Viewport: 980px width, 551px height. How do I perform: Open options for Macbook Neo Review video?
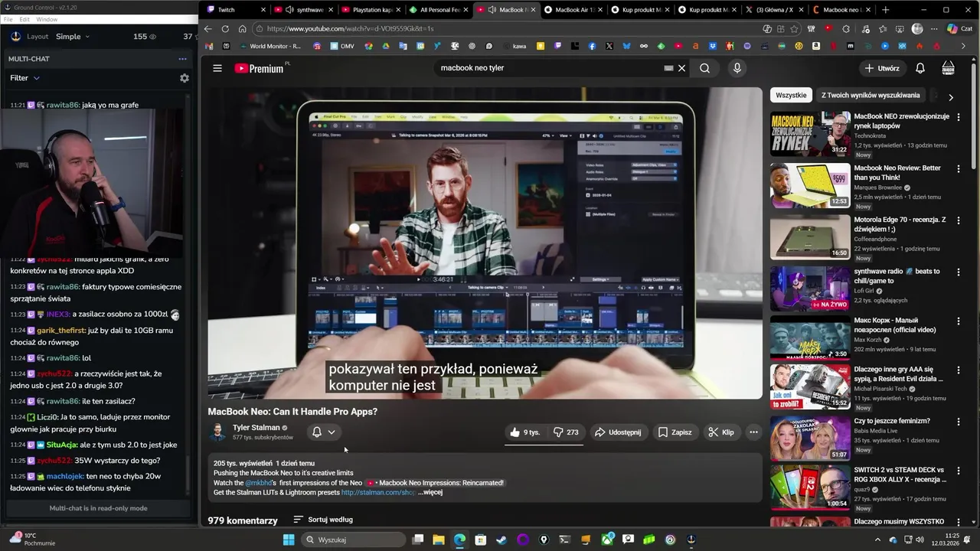click(958, 168)
